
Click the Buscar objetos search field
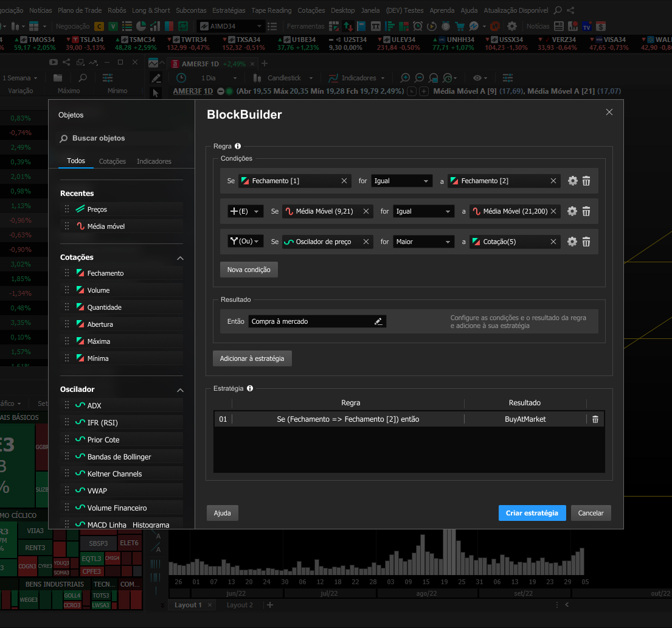[x=122, y=138]
